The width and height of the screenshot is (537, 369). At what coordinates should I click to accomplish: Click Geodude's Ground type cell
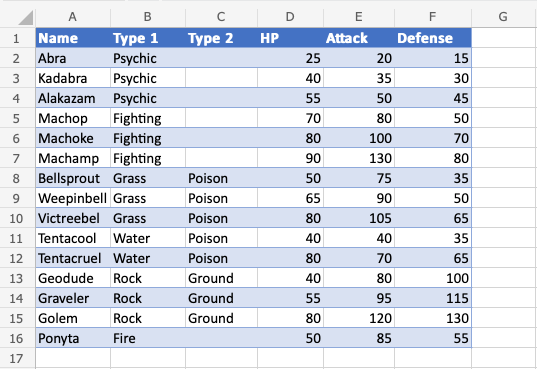221,278
